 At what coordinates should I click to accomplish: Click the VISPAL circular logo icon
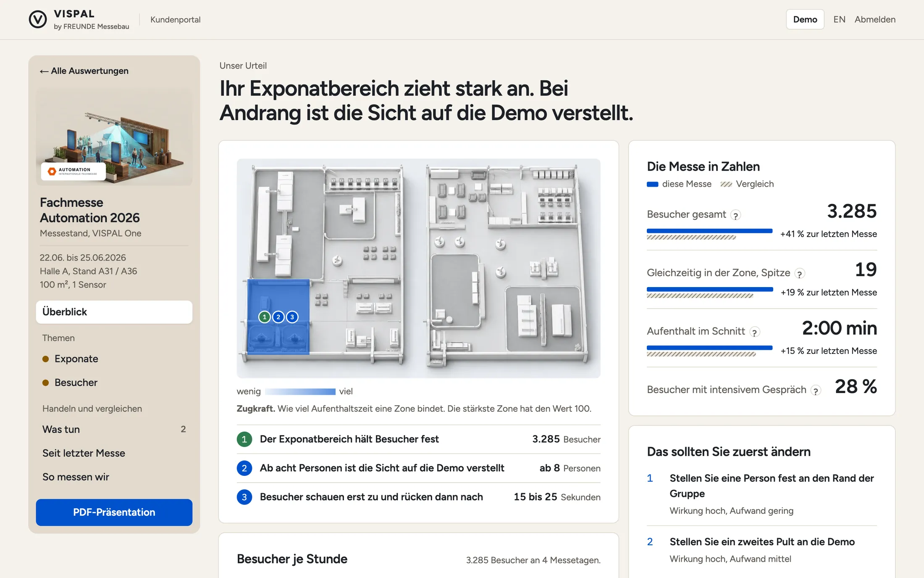[x=38, y=19]
